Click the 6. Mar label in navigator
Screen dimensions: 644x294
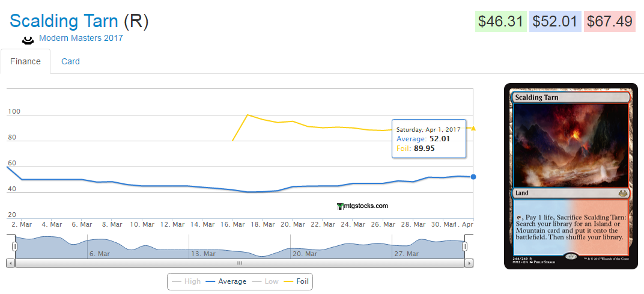point(100,254)
